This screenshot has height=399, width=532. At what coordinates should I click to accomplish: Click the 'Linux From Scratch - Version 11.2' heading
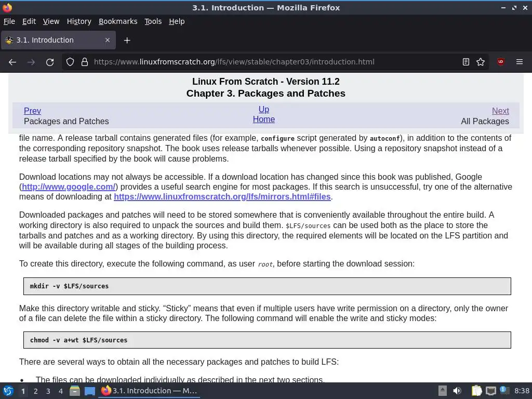click(265, 82)
